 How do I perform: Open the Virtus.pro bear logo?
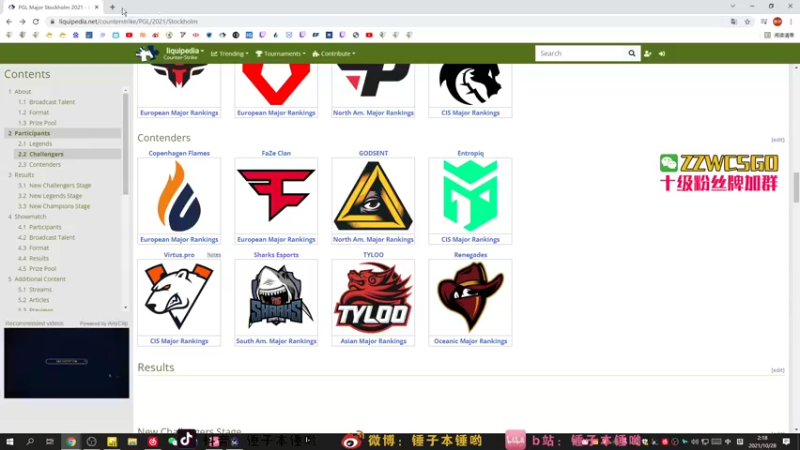click(179, 297)
